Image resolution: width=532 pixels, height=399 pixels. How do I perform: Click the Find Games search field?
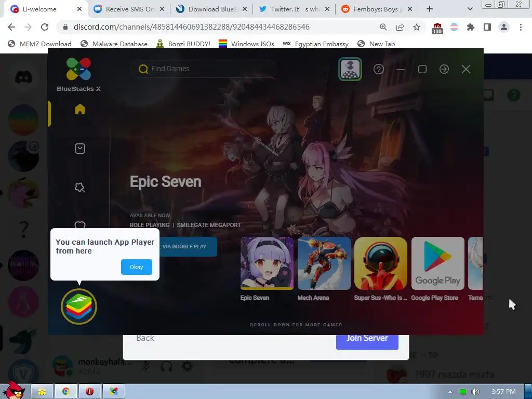(x=204, y=69)
